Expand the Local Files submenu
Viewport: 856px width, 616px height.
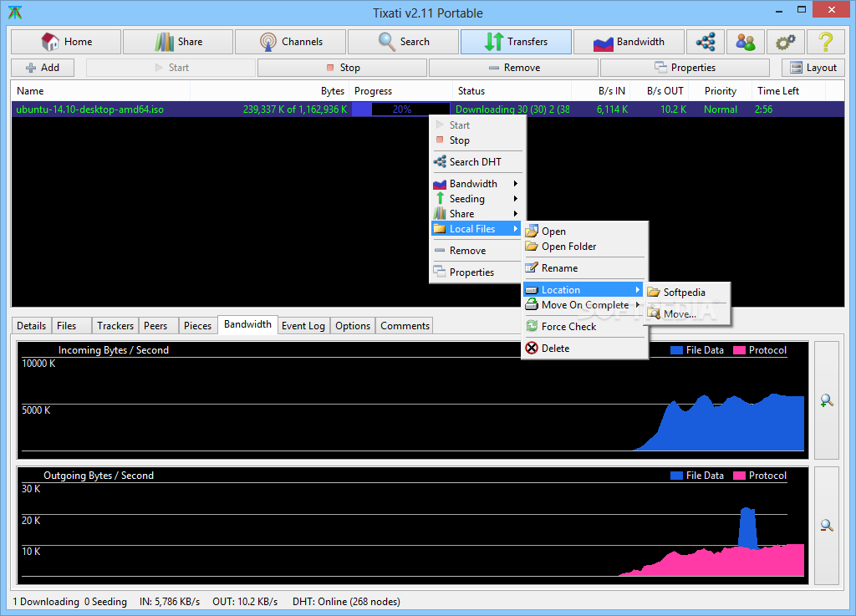(x=477, y=229)
